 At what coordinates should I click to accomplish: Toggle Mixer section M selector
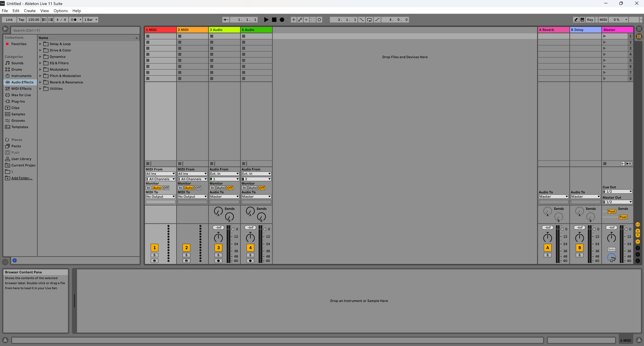click(638, 241)
